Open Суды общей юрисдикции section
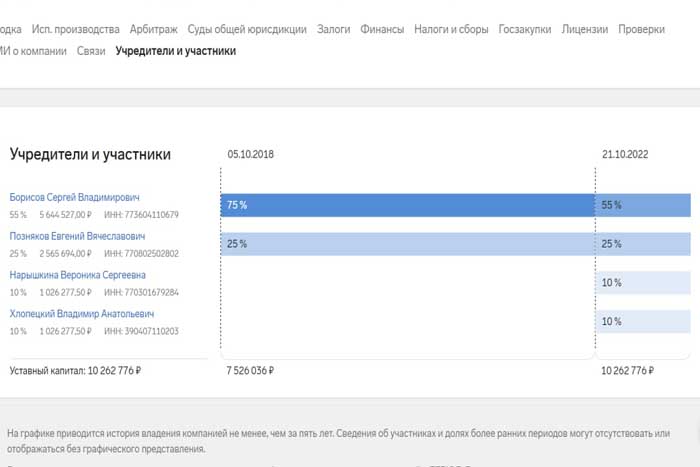 point(247,30)
